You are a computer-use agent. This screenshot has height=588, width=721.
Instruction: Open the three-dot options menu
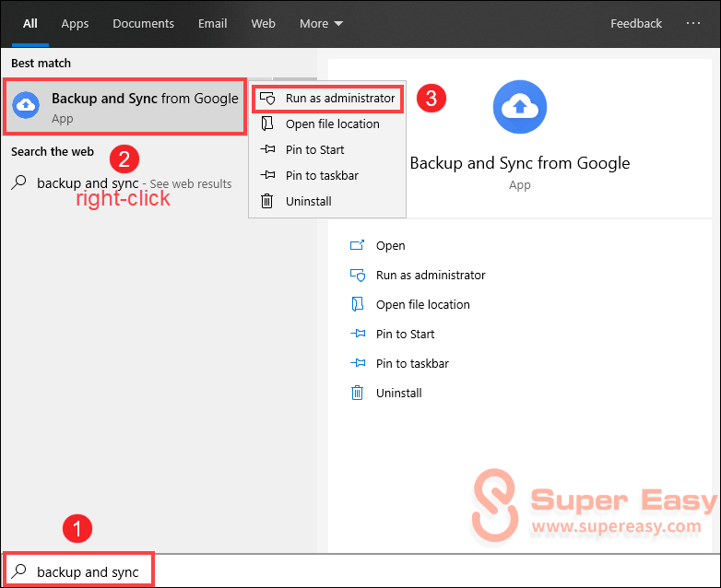(x=693, y=23)
